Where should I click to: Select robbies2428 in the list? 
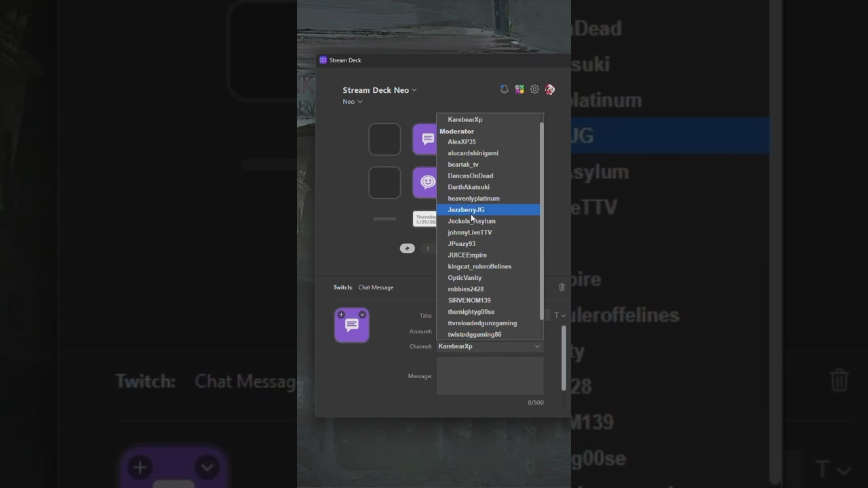[x=488, y=289]
